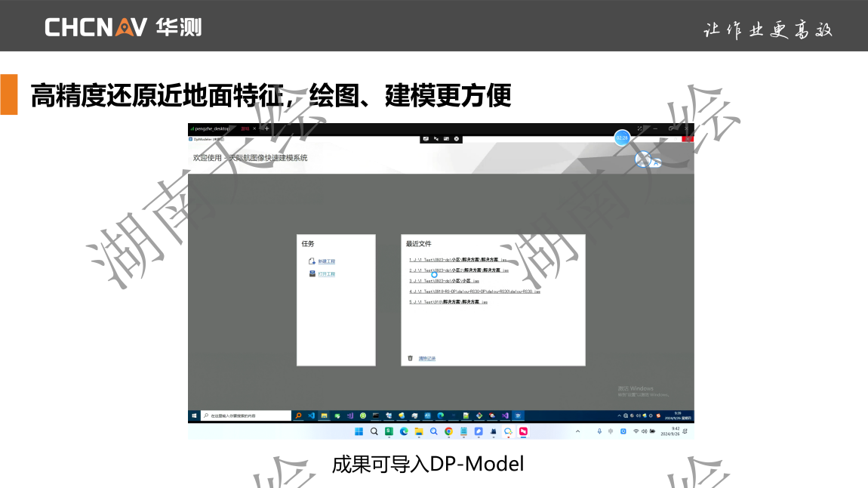This screenshot has height=488, width=868.
Task: Open the third recent file 小区.ias
Action: click(445, 280)
